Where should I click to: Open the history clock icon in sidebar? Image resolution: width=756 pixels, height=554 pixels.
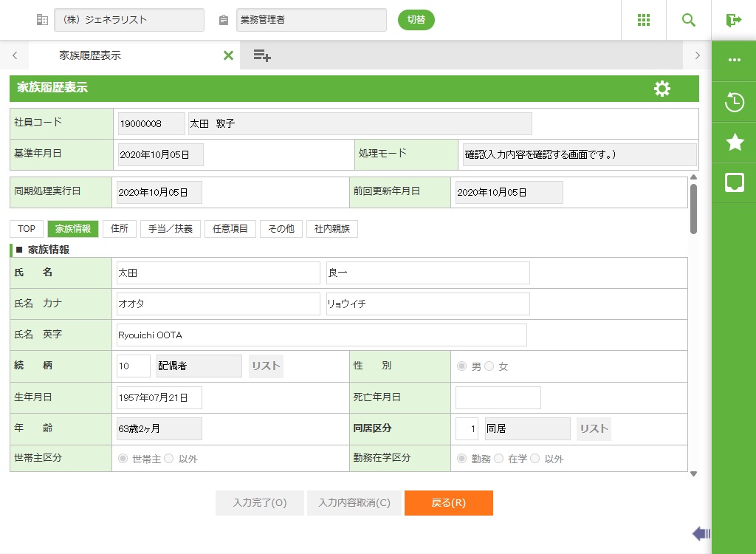(x=734, y=103)
